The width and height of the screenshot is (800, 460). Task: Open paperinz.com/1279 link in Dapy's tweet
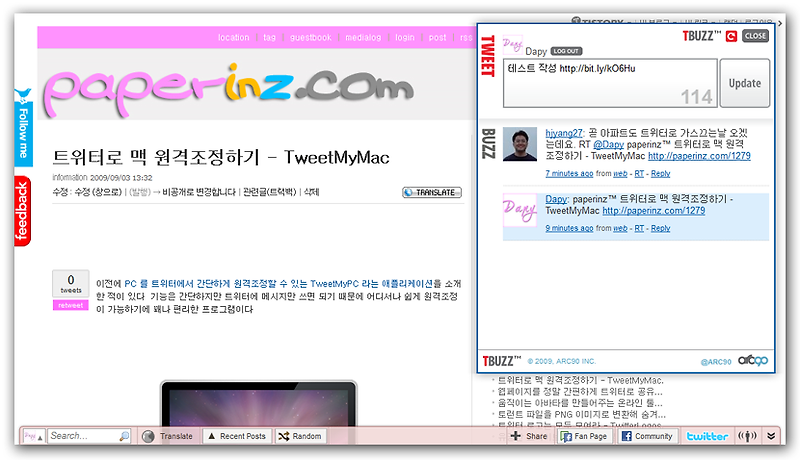(654, 210)
